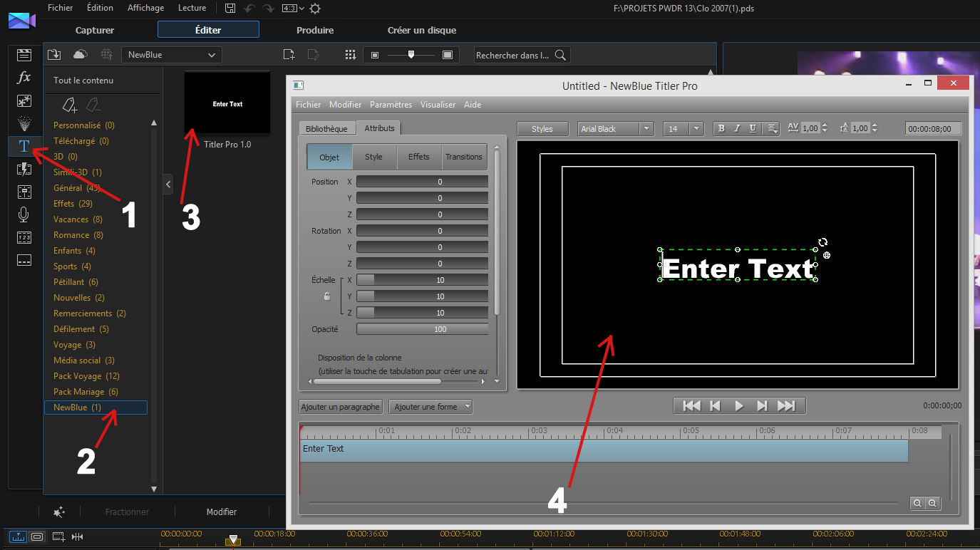The image size is (980, 550).
Task: Click the Enter Text timeline clip
Action: [x=604, y=451]
